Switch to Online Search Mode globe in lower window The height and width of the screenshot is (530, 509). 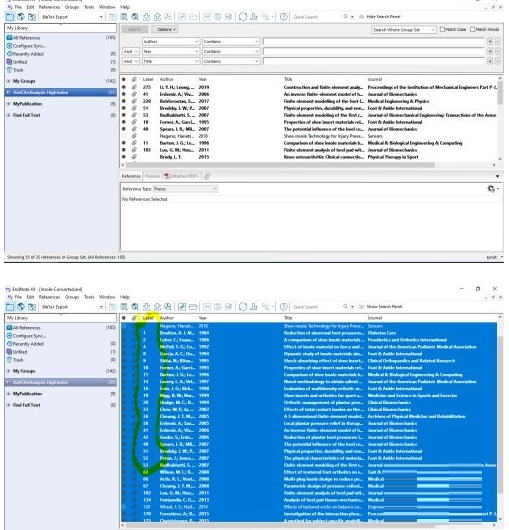click(21, 307)
